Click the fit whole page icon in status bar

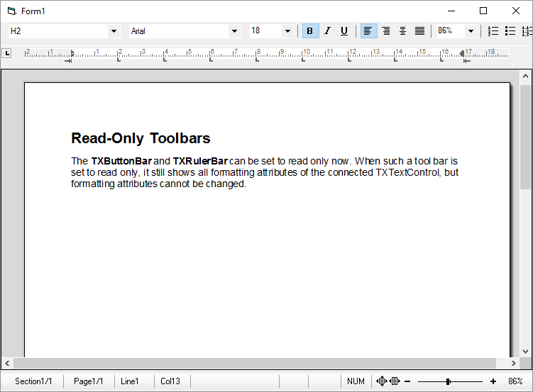(382, 381)
